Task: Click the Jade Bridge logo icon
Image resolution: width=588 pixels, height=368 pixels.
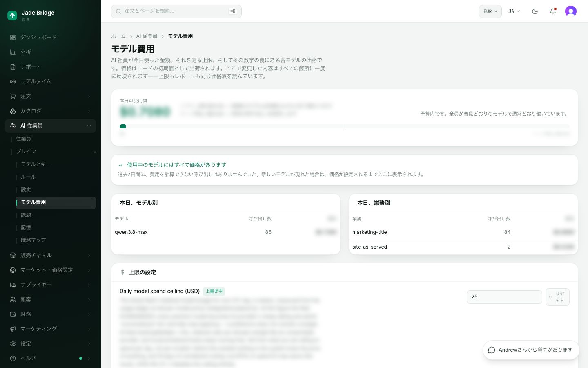Action: point(12,16)
